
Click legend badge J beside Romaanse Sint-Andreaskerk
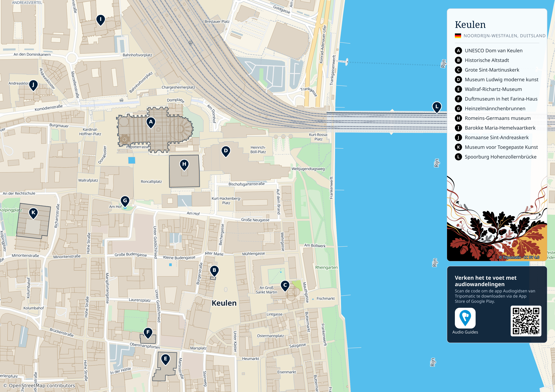click(x=458, y=138)
